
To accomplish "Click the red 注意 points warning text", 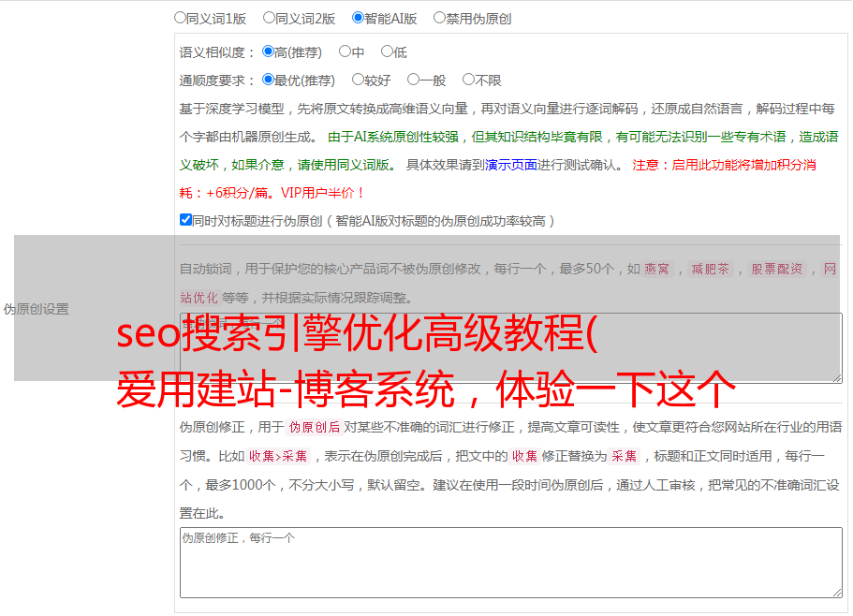I will 498,179.
